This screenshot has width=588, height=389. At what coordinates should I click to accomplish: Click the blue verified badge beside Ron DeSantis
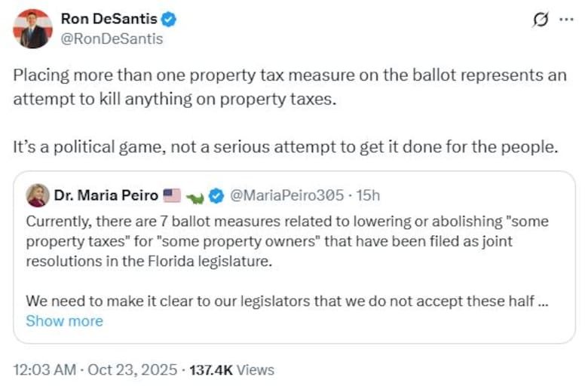click(x=169, y=20)
